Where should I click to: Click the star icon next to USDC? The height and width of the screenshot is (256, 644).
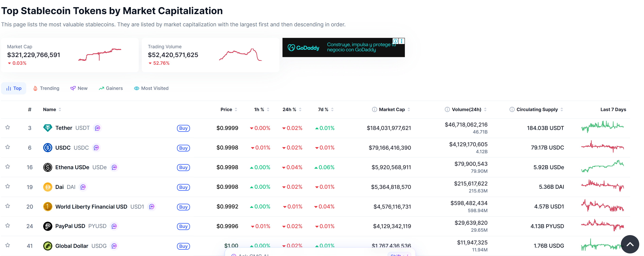[8, 147]
